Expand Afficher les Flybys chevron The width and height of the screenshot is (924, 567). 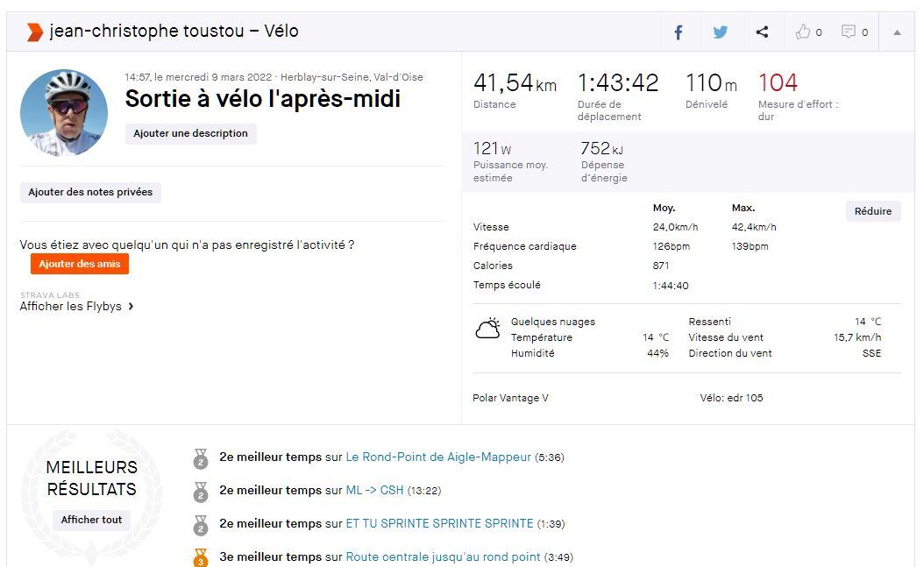[131, 307]
